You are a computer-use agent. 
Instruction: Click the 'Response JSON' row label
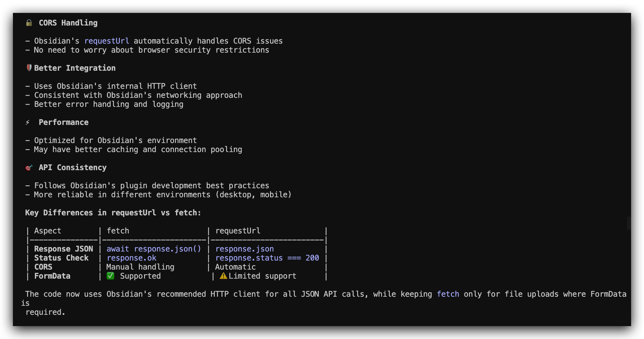64,249
